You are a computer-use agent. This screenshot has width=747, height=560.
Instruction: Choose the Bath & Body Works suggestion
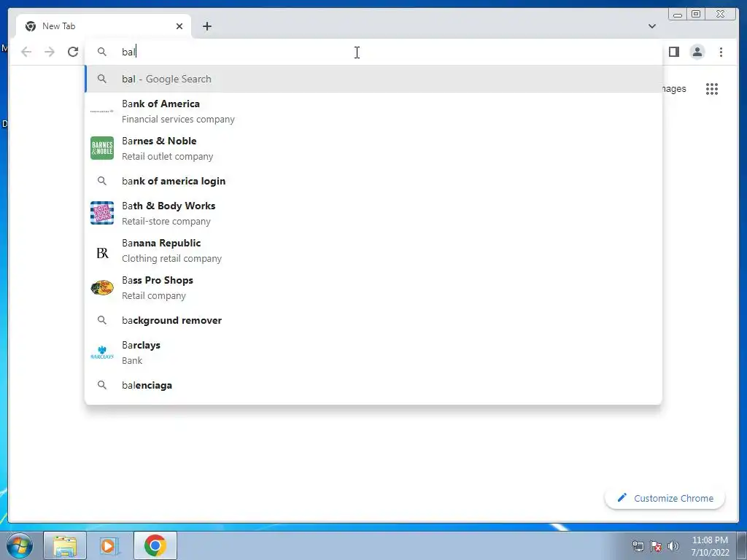pyautogui.click(x=373, y=213)
